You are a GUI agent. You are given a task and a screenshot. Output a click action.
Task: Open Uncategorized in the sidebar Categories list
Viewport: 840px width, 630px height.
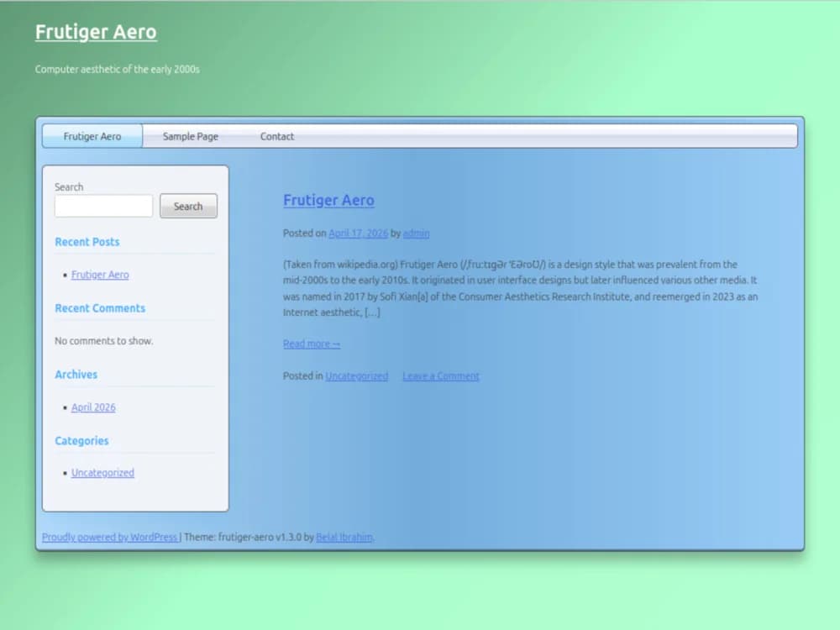coord(102,473)
